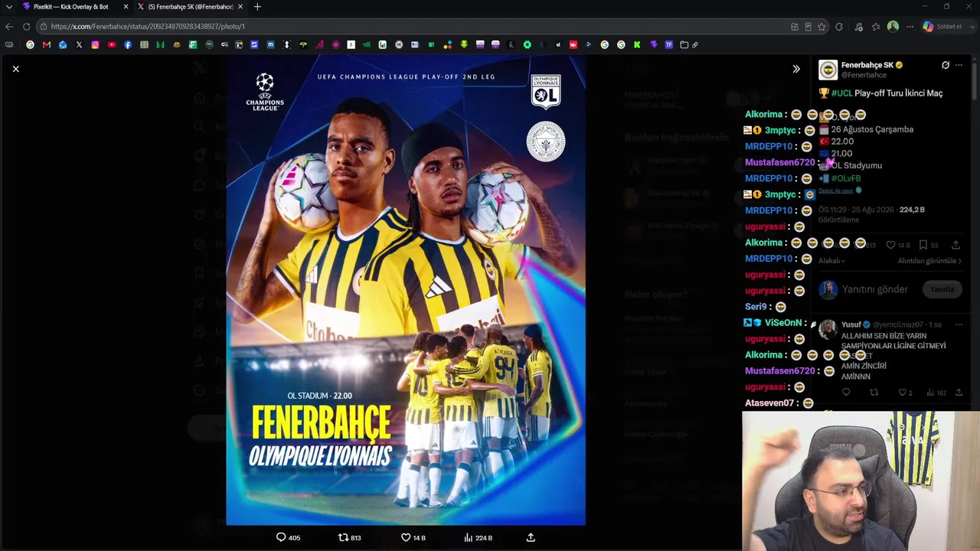Open the Instagram bookmark

coord(95,44)
